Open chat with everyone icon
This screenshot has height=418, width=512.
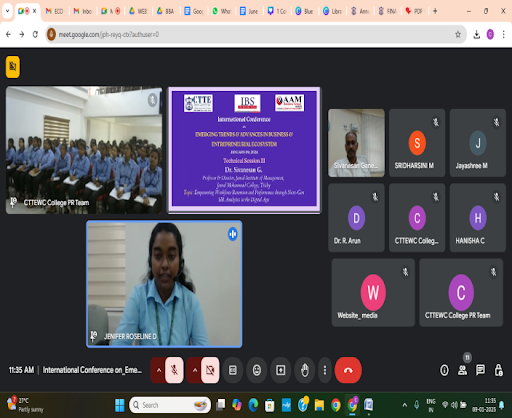click(x=480, y=370)
